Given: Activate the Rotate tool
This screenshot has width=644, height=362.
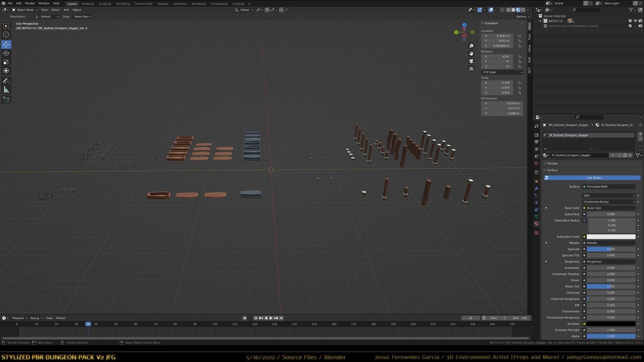Looking at the screenshot, I should [6, 53].
